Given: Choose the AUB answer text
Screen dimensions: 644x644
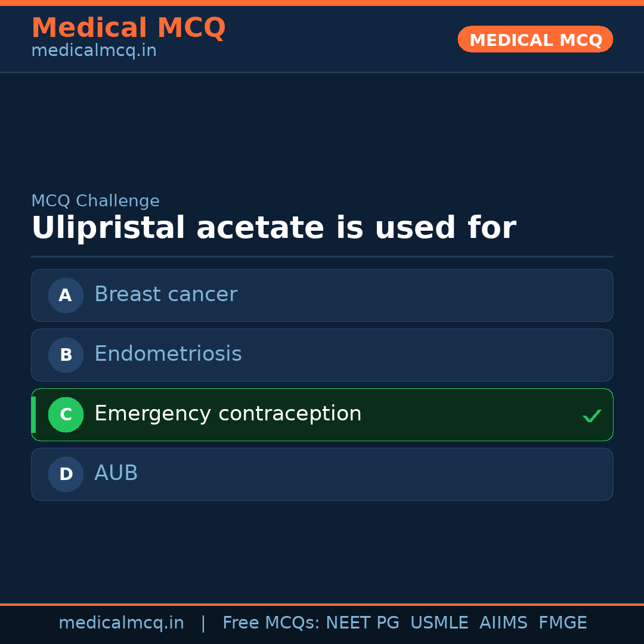Looking at the screenshot, I should tap(116, 473).
